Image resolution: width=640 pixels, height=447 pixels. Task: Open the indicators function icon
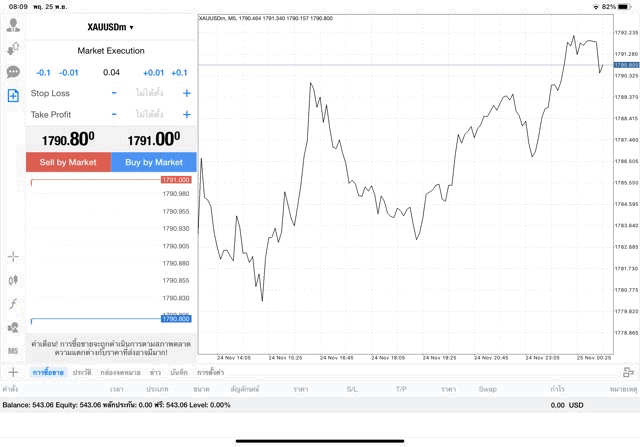coord(14,303)
